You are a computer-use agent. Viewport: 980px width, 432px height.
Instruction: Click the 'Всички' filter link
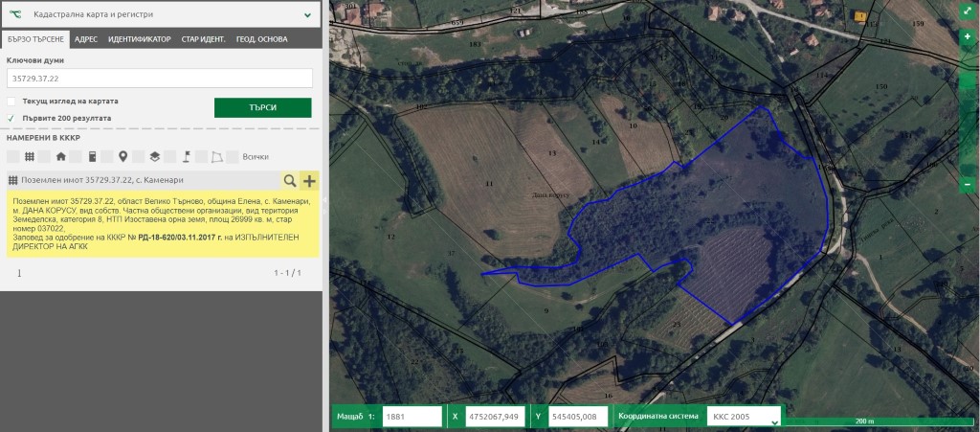(256, 156)
